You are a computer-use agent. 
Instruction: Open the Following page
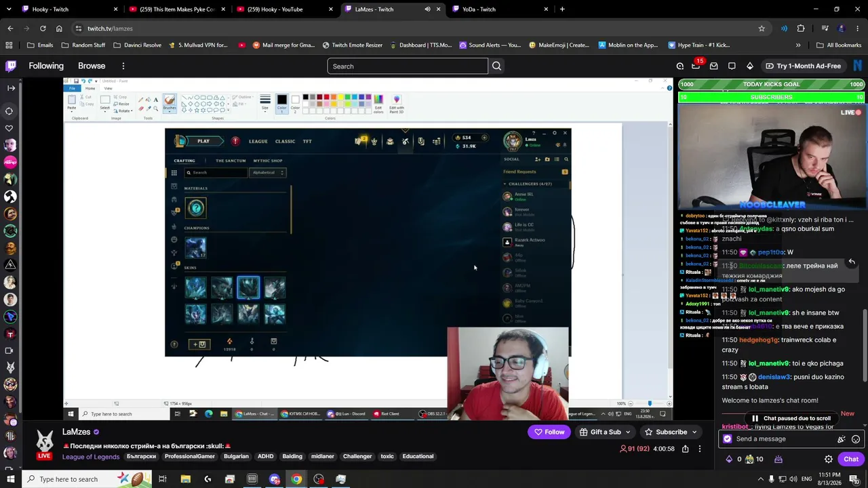coord(46,66)
